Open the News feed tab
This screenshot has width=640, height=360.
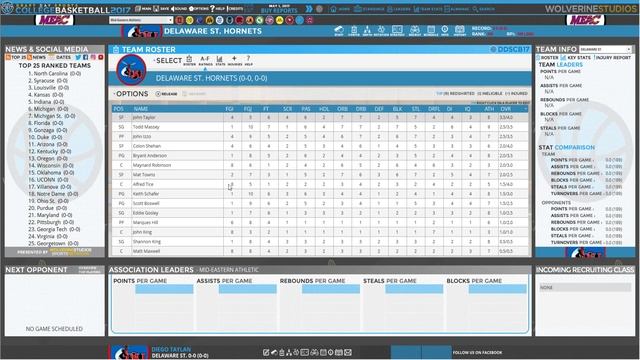tap(37, 57)
